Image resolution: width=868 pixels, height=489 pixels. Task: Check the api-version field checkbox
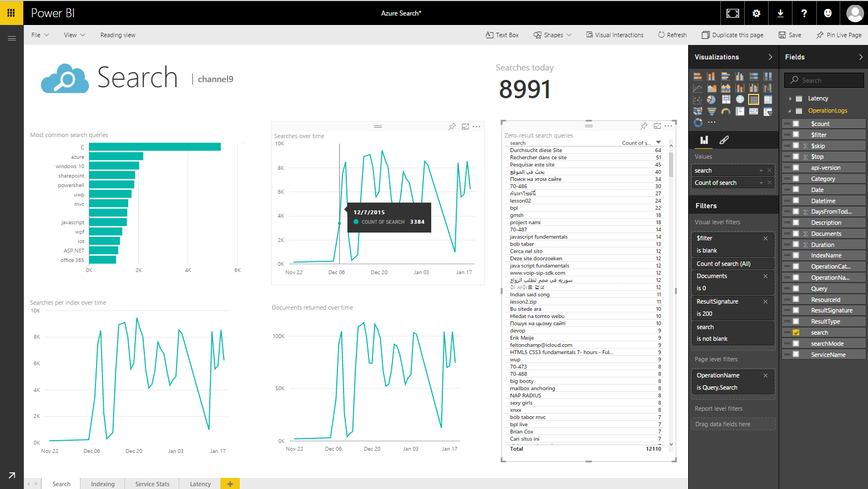(x=796, y=168)
